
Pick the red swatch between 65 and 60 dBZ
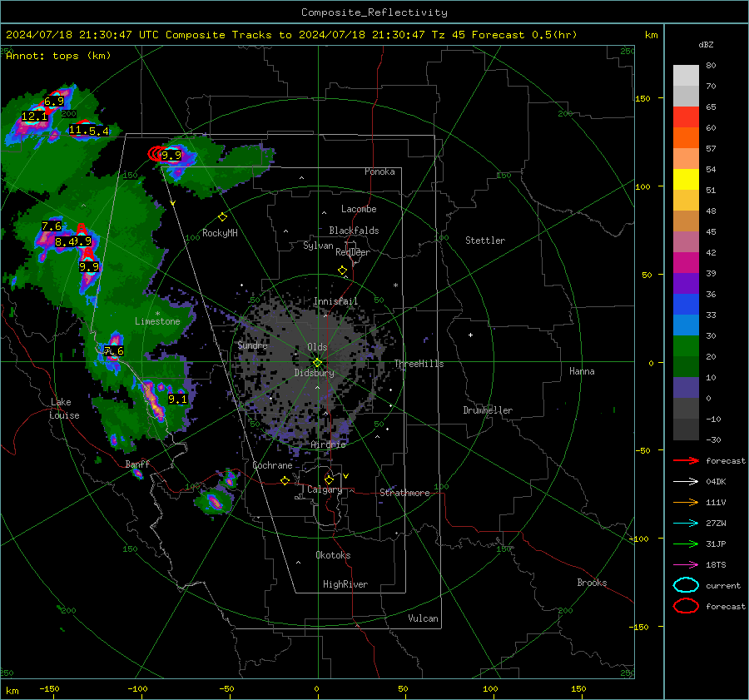pos(686,117)
